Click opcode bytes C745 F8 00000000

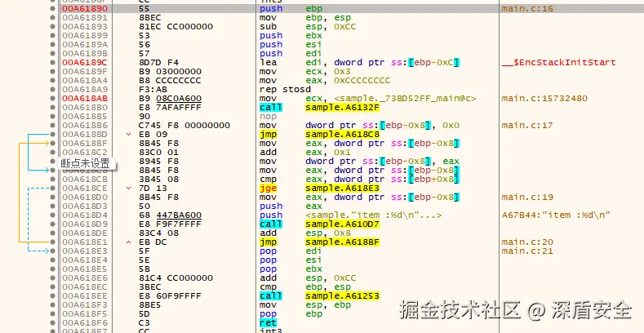184,125
